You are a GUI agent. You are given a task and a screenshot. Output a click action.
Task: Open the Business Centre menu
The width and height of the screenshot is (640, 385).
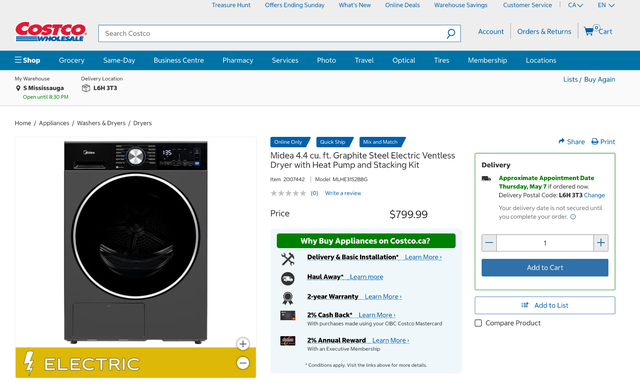pos(179,60)
